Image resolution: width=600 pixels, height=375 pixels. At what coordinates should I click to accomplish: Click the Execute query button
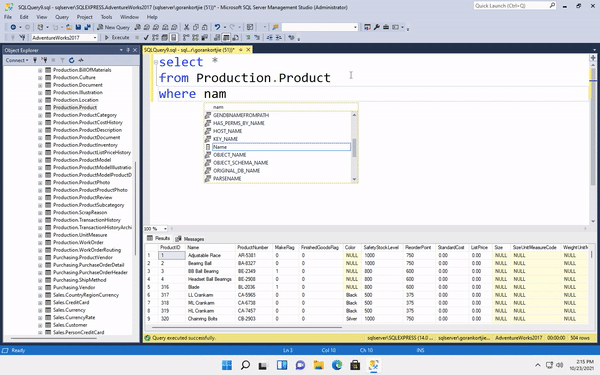click(117, 38)
